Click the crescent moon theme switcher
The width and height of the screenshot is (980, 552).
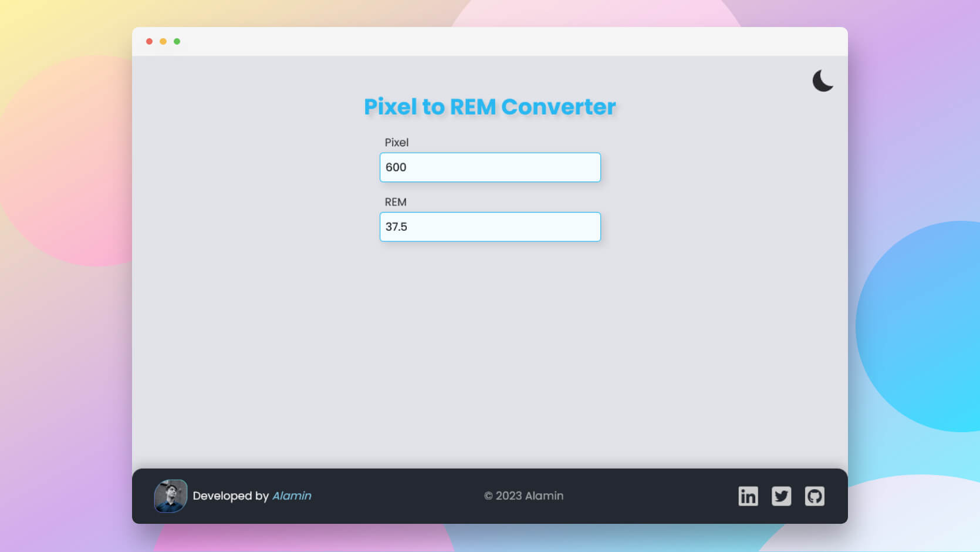(823, 81)
